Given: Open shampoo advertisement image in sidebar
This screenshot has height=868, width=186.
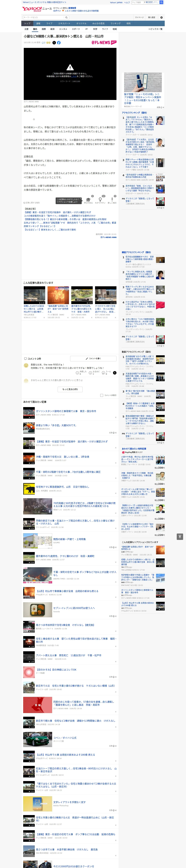Looking at the screenshot, I should tap(143, 82).
